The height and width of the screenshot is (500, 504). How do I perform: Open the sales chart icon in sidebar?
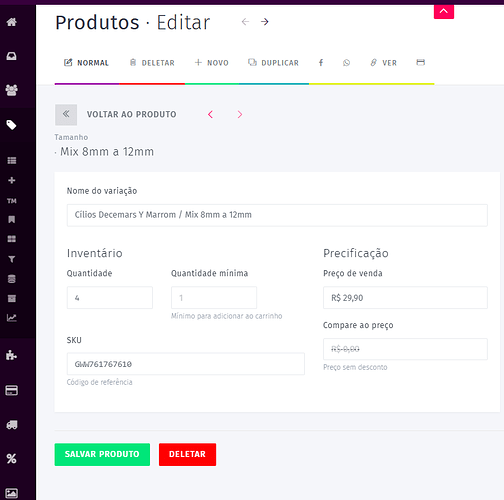click(12, 318)
